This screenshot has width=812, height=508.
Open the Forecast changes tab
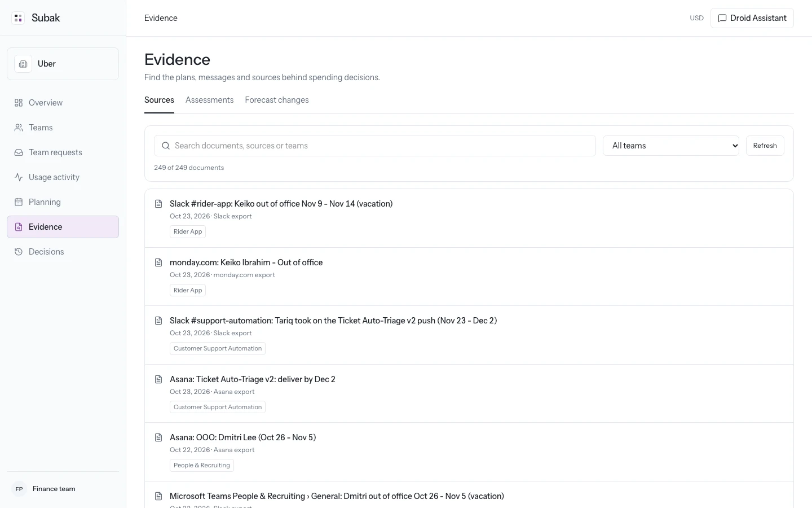(277, 100)
